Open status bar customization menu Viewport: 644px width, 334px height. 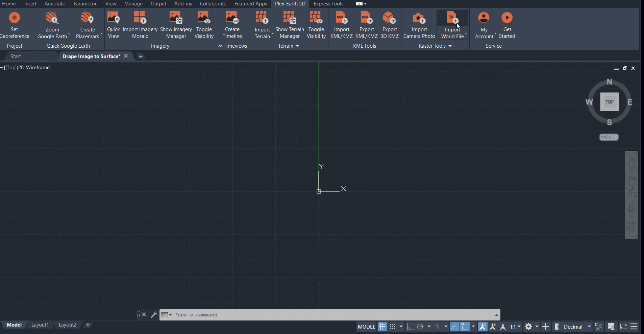(x=634, y=327)
